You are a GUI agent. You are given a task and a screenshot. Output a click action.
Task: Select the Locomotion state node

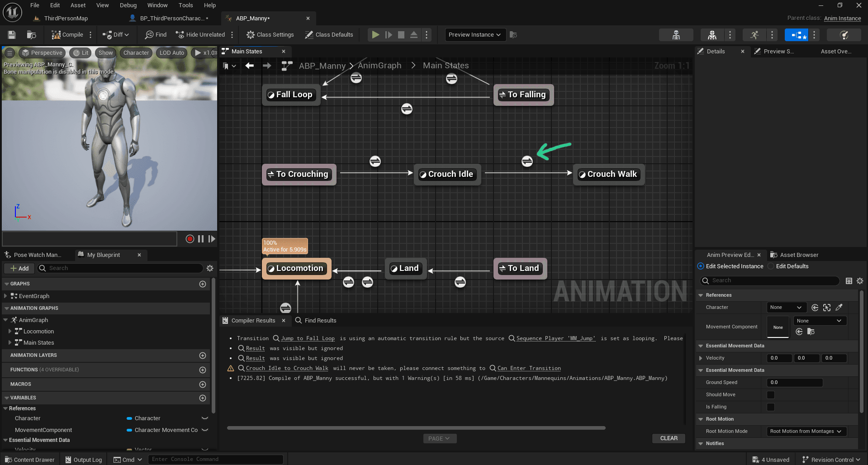tap(296, 268)
